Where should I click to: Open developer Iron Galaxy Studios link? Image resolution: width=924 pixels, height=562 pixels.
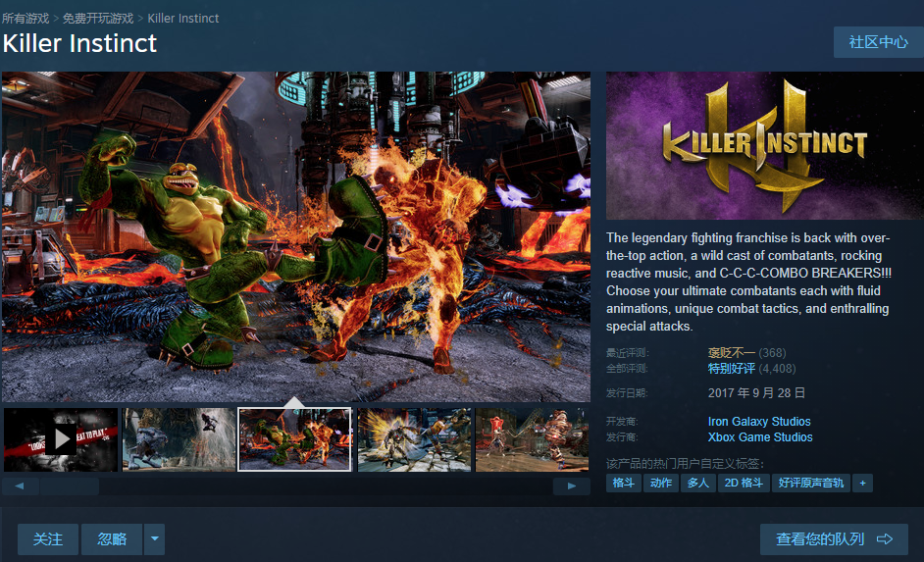pyautogui.click(x=759, y=421)
